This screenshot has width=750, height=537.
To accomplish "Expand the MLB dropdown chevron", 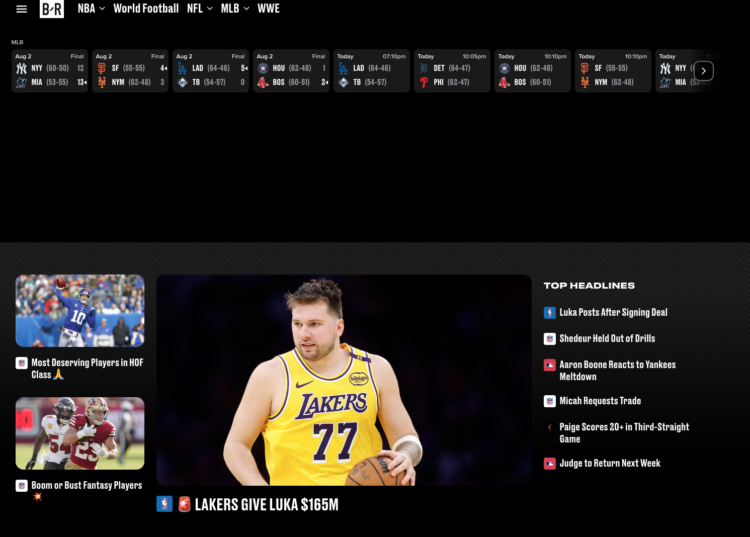I will point(246,9).
